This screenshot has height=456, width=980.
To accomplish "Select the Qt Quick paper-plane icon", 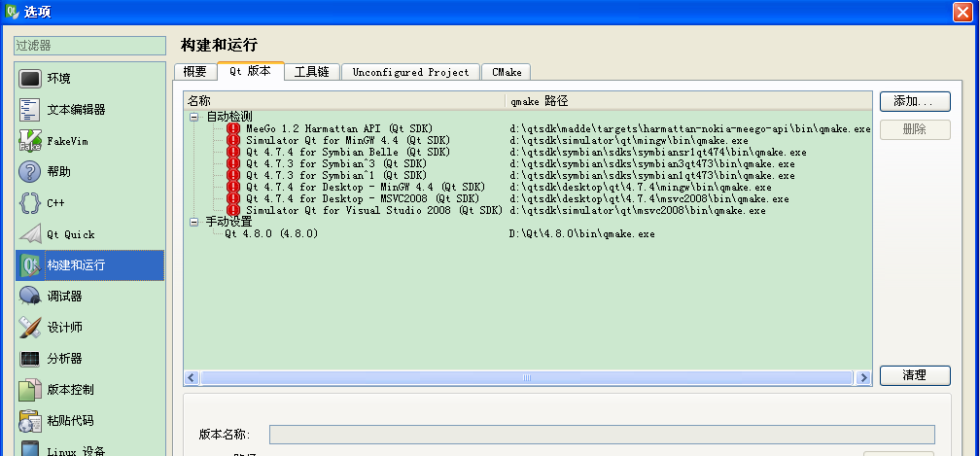I will click(30, 234).
